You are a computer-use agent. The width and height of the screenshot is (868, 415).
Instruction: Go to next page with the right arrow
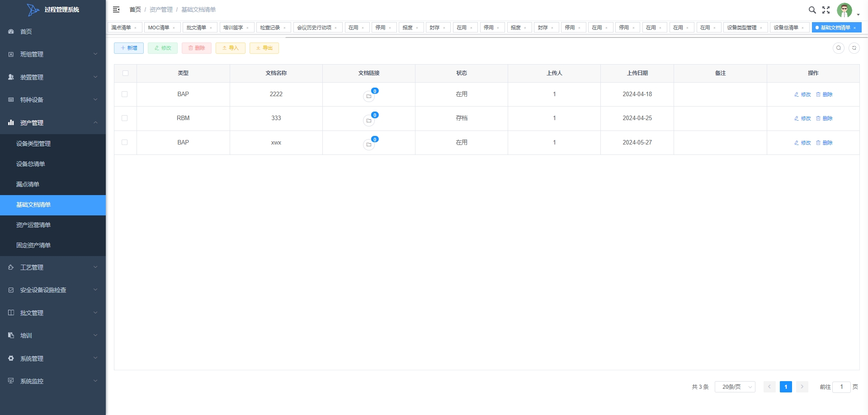[x=802, y=387]
